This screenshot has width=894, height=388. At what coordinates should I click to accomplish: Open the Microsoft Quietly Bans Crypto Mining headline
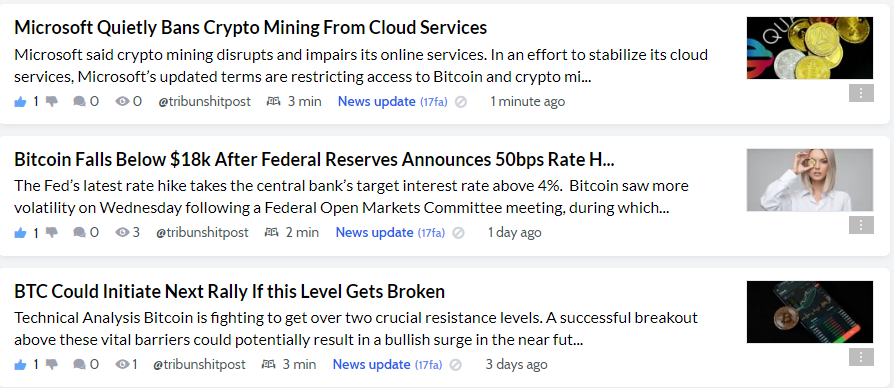click(251, 27)
